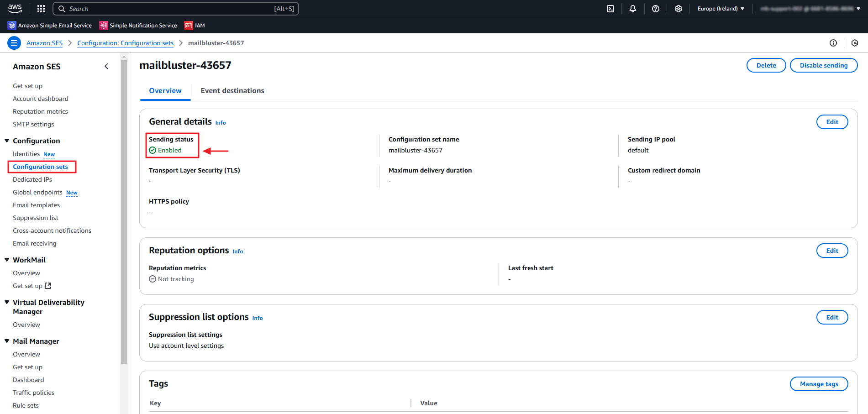Open the notifications bell

633,9
